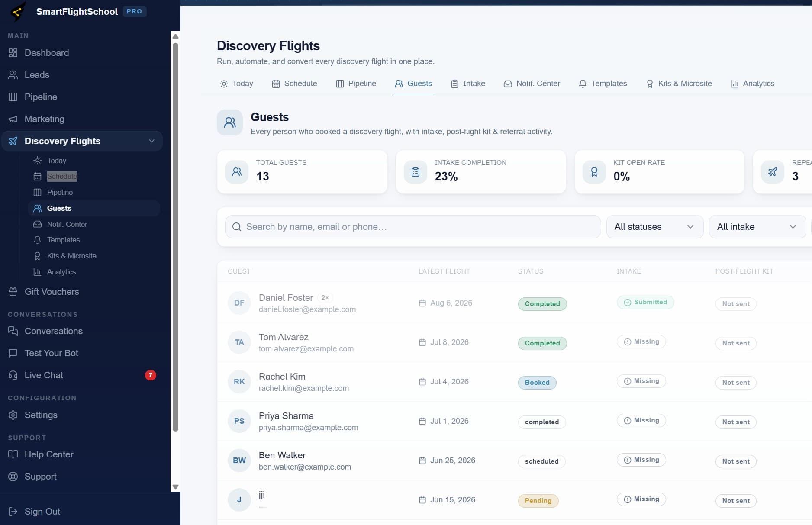Click the Help Center book icon
812x525 pixels.
coord(13,454)
